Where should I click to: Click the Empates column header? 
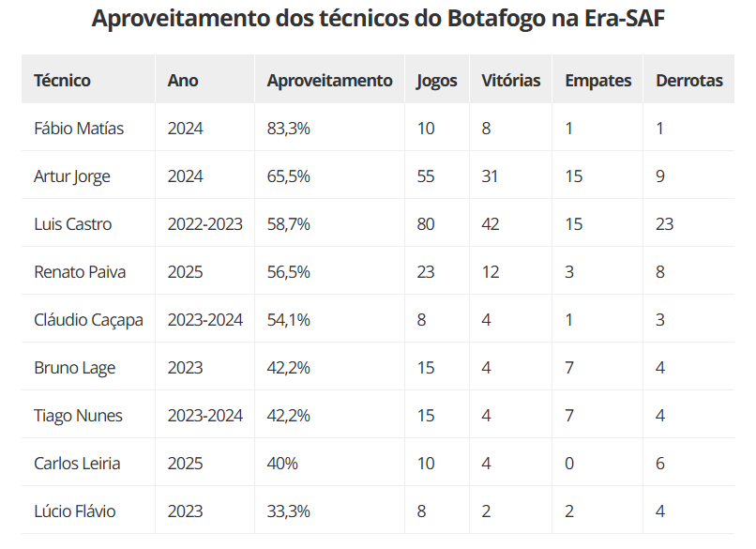tap(597, 81)
